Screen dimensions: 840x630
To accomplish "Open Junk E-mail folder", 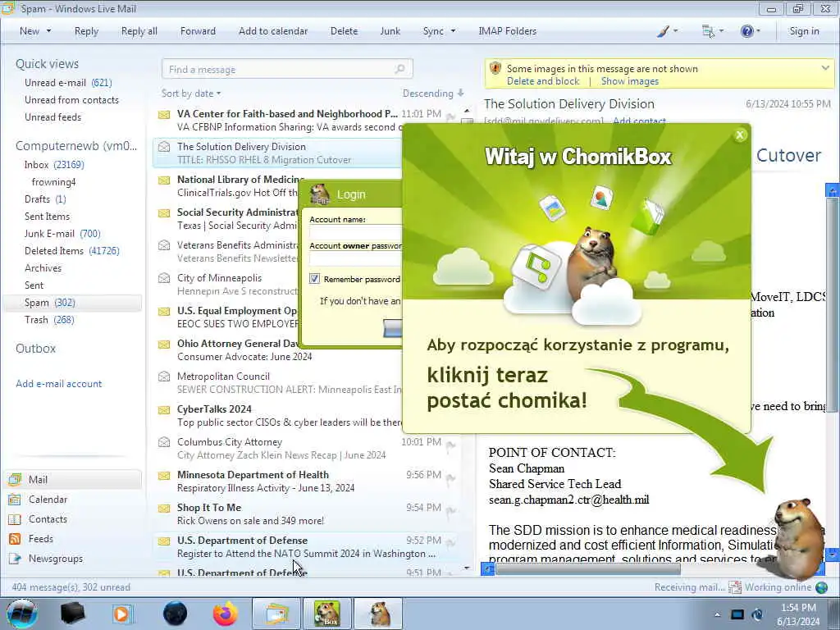I will tap(62, 234).
